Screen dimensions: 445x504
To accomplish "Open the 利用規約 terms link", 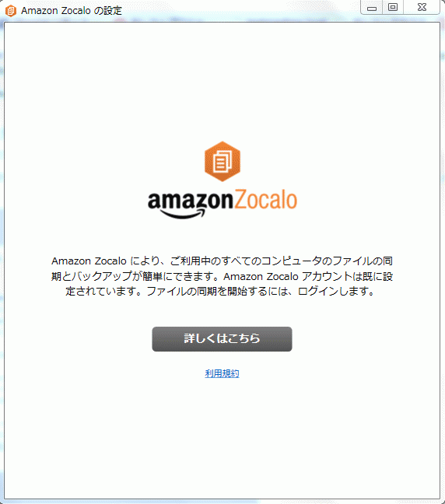I will coord(222,373).
